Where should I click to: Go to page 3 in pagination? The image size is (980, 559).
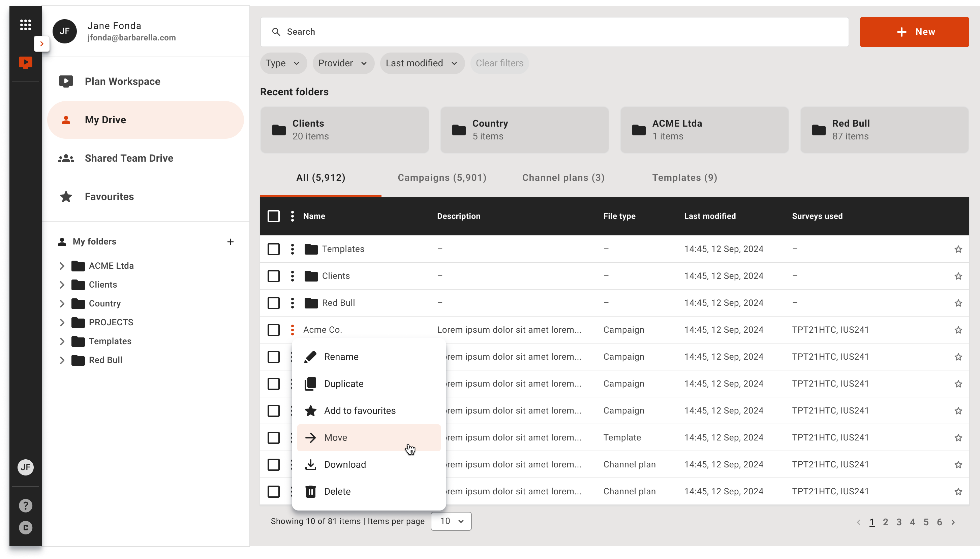[x=899, y=522]
